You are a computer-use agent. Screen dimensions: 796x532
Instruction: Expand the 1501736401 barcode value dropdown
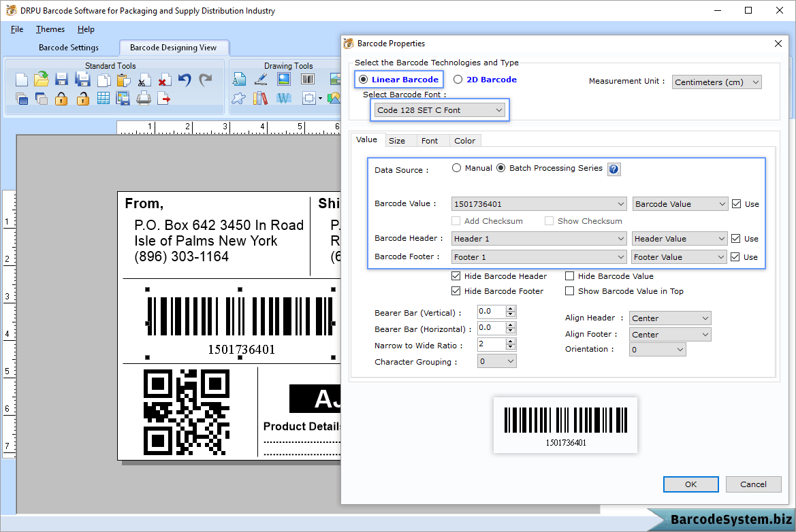539,204
